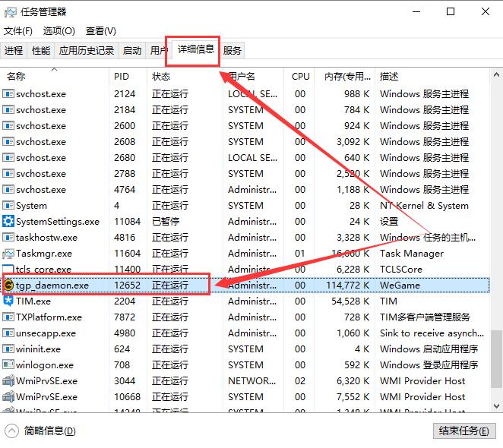The image size is (503, 448).
Task: Click the Taskmgr.exe process icon
Action: (8, 254)
